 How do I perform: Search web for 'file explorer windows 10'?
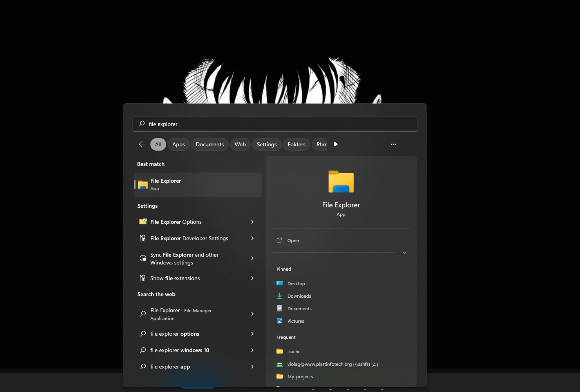tap(198, 350)
